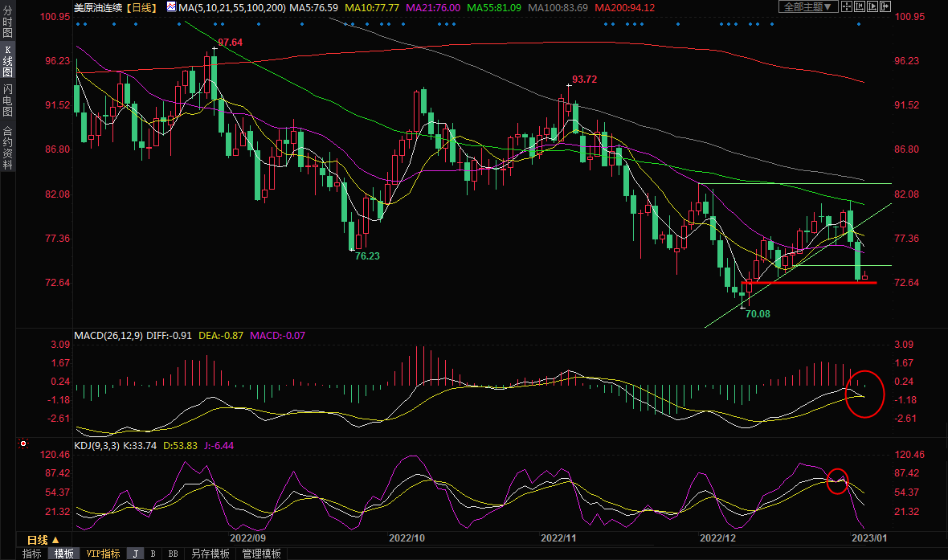The image size is (948, 560).
Task: Click the red circle annotation on MACD
Action: (864, 394)
